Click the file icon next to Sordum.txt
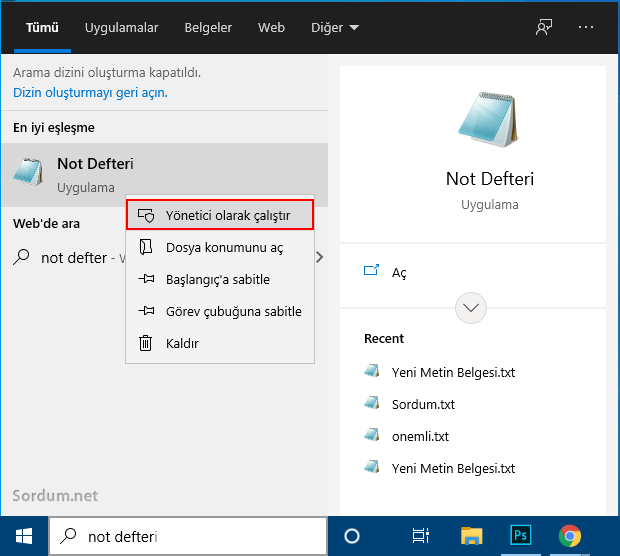Screen dimensions: 620x556 372,403
